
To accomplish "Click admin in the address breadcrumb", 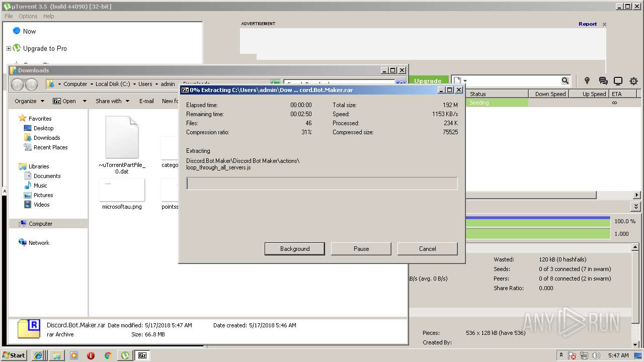I will point(168,84).
